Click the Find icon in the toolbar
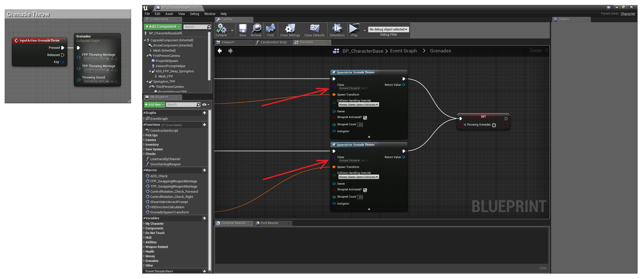The width and height of the screenshot is (644, 279). pos(270,28)
